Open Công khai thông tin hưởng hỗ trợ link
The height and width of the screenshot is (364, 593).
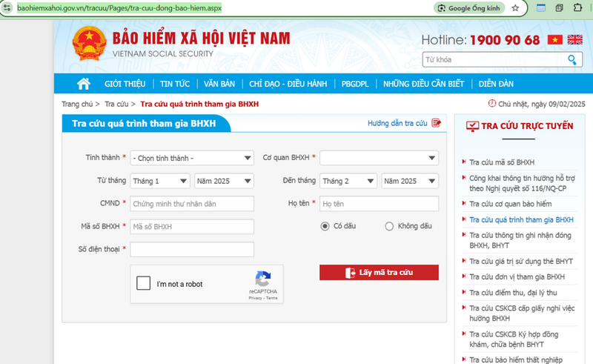(x=523, y=183)
